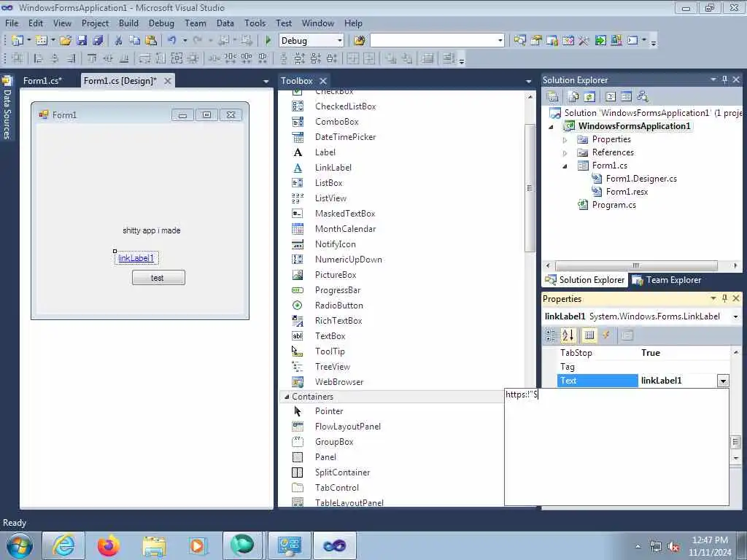Open Program.cs in Solution Explorer

[614, 205]
